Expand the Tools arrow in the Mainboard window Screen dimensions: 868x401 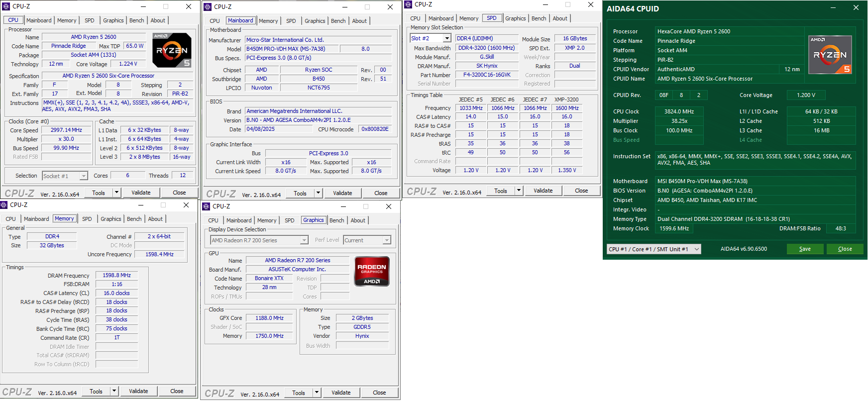tap(318, 193)
